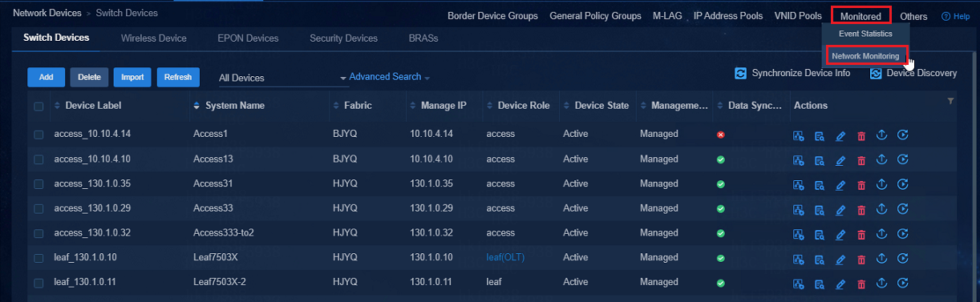
Task: Click pencil edit icon for Access13 row
Action: coord(840,160)
